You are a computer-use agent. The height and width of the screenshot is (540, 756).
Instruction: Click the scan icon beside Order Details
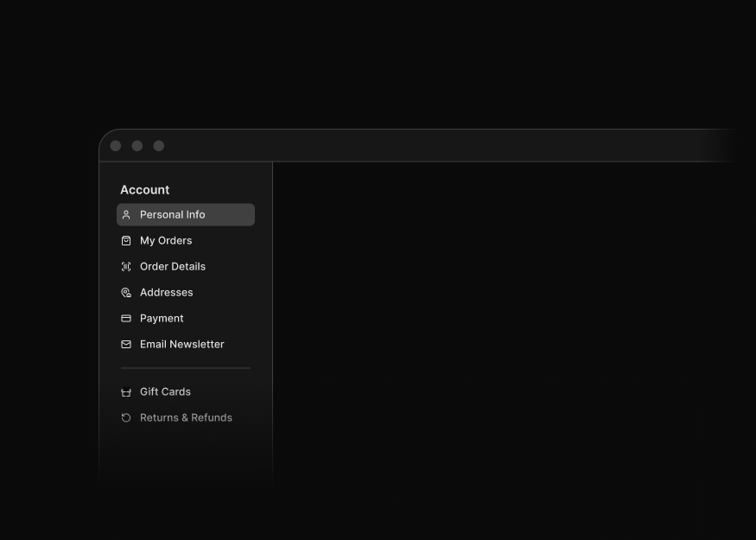(126, 267)
